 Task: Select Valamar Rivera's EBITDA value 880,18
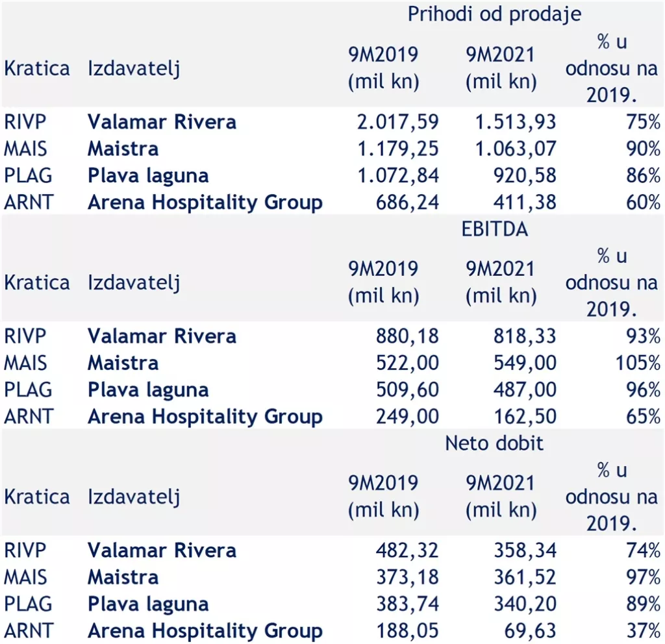407,336
